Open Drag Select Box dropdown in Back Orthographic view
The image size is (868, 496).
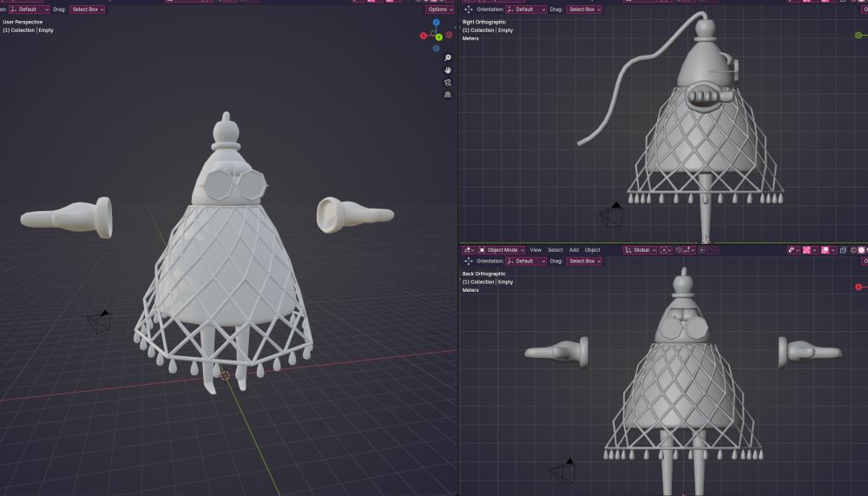pyautogui.click(x=584, y=261)
